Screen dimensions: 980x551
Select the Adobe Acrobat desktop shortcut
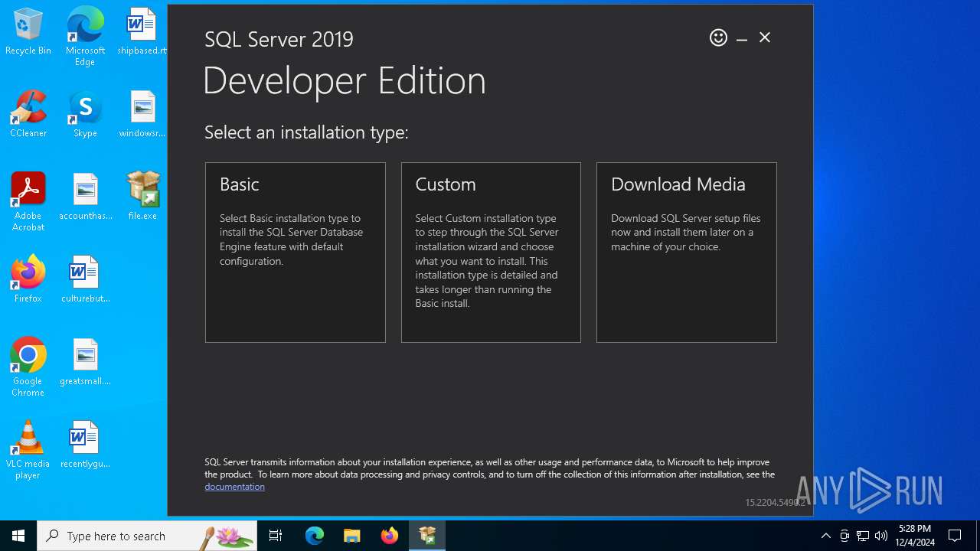(x=28, y=202)
